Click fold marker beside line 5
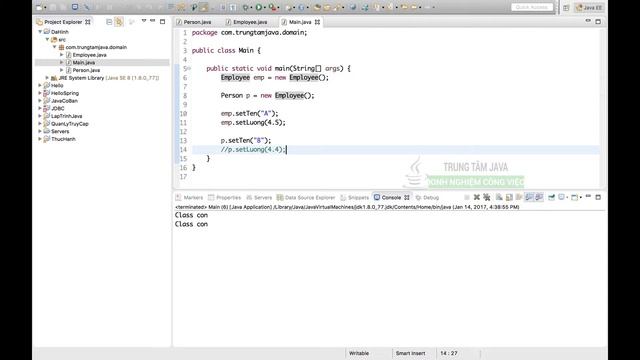This screenshot has height=360, width=640. [x=189, y=68]
